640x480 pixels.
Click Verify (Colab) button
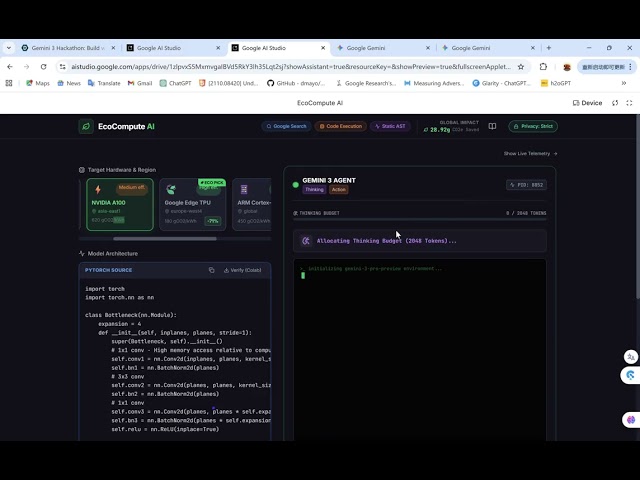click(x=242, y=270)
